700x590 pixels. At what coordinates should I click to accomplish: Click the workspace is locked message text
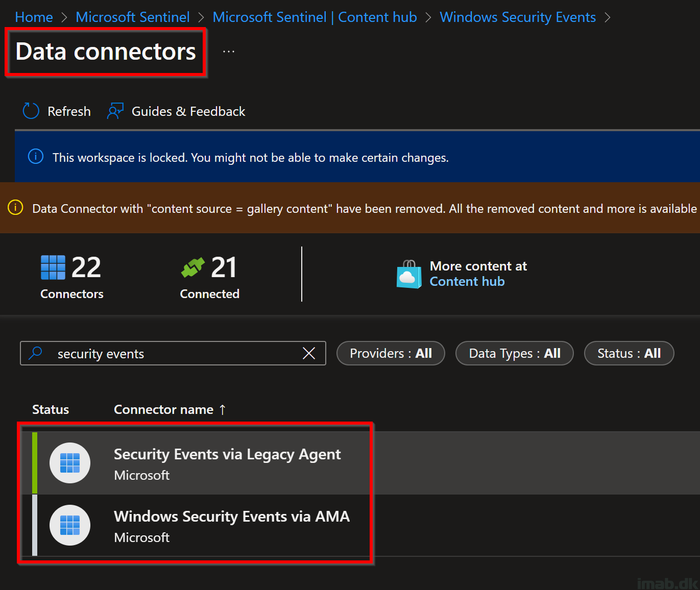click(x=251, y=158)
